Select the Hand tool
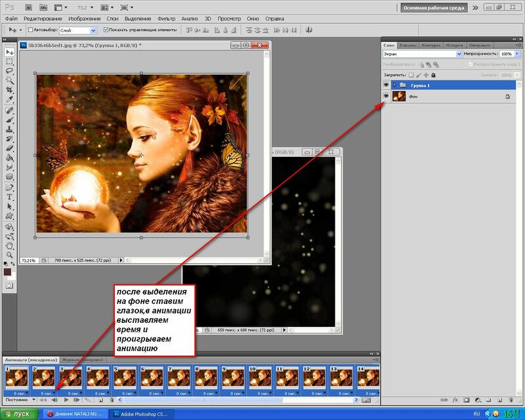 click(9, 245)
